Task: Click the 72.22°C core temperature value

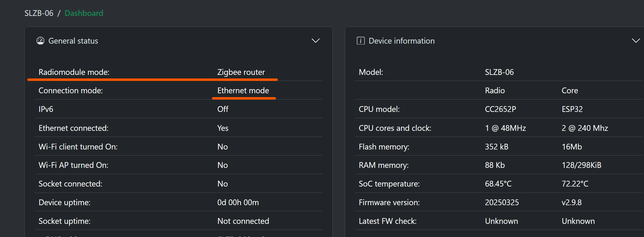Action: pos(575,184)
